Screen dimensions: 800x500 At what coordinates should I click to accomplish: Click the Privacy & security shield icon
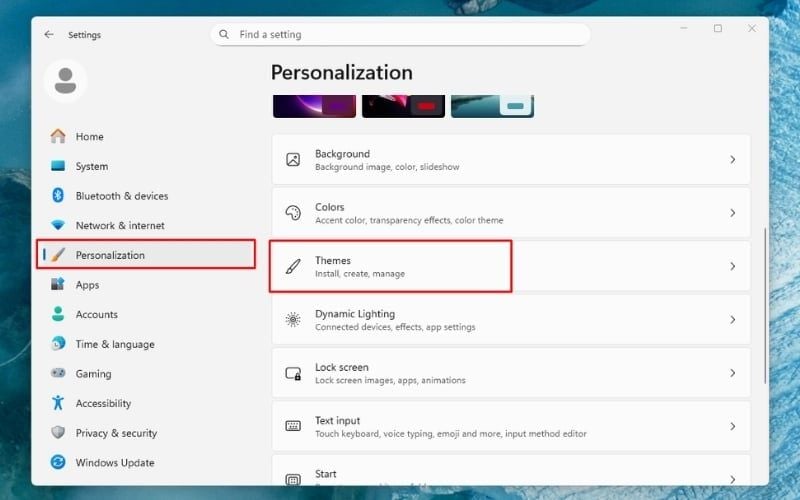click(58, 433)
